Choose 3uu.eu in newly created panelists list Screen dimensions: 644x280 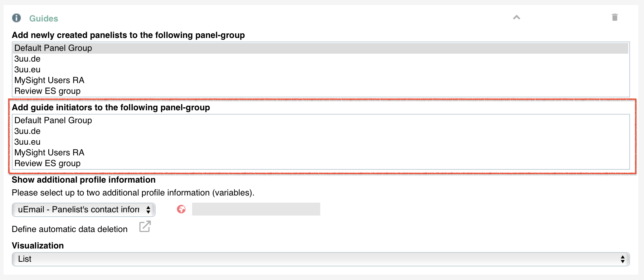click(x=321, y=69)
